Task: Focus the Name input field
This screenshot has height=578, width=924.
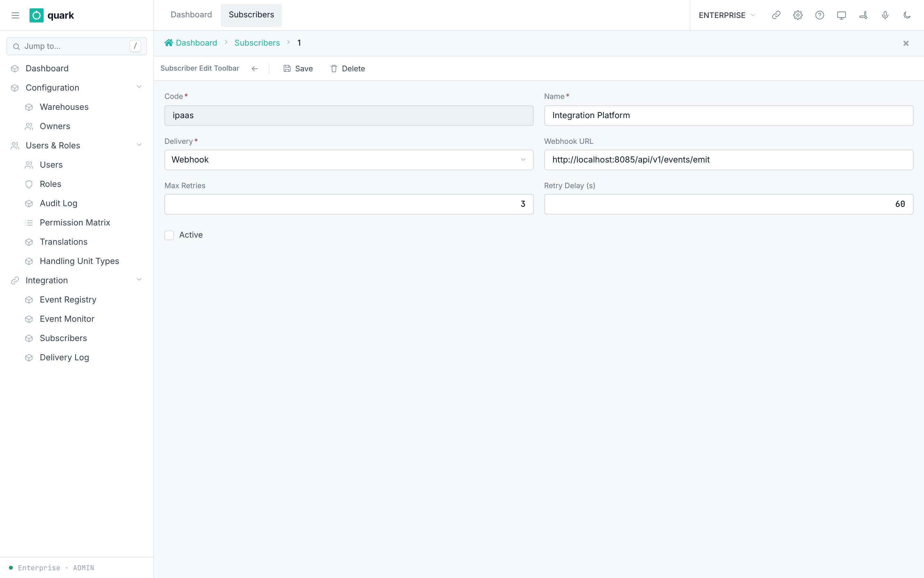Action: [729, 116]
